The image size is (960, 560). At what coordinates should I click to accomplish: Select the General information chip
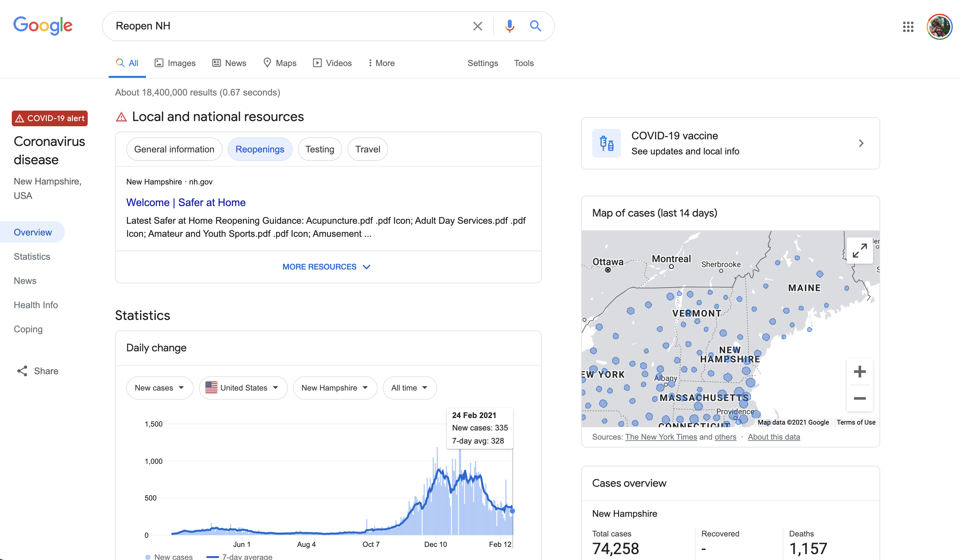coord(174,149)
